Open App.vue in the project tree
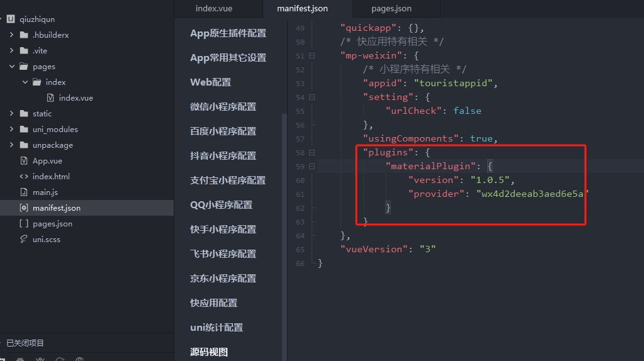This screenshot has width=644, height=361. click(x=48, y=161)
